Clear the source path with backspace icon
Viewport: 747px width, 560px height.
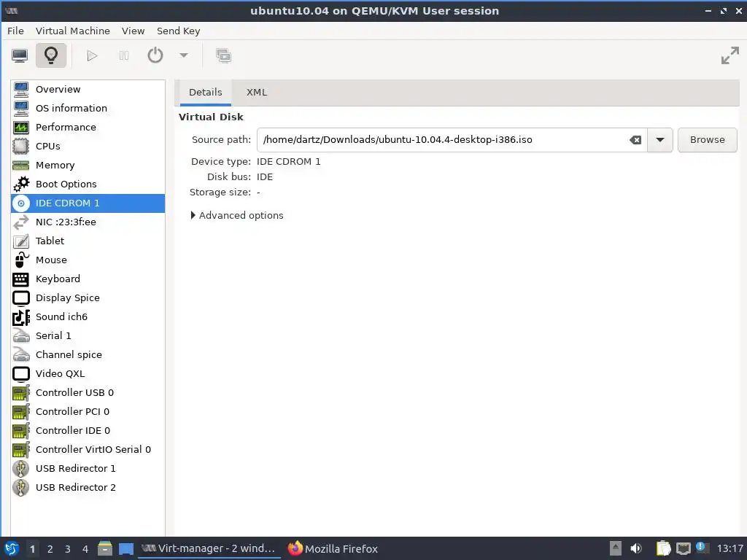click(635, 140)
